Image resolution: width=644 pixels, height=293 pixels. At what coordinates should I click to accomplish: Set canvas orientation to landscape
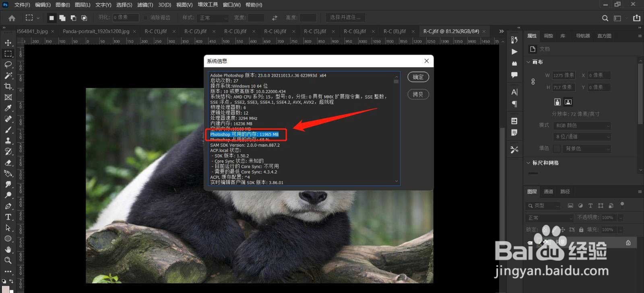pyautogui.click(x=568, y=102)
